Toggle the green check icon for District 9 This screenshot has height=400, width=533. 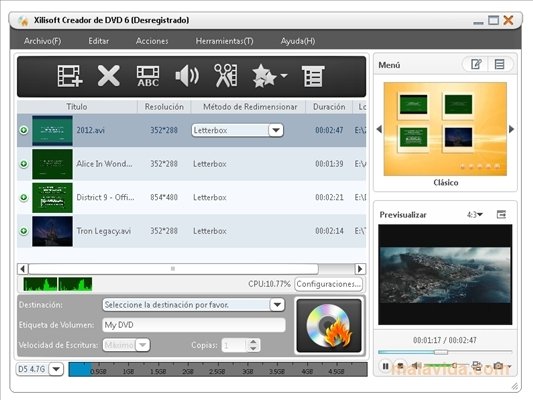23,197
